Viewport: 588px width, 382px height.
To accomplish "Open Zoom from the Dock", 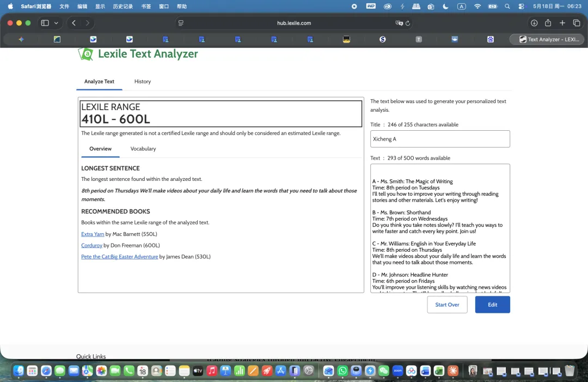I will point(397,371).
